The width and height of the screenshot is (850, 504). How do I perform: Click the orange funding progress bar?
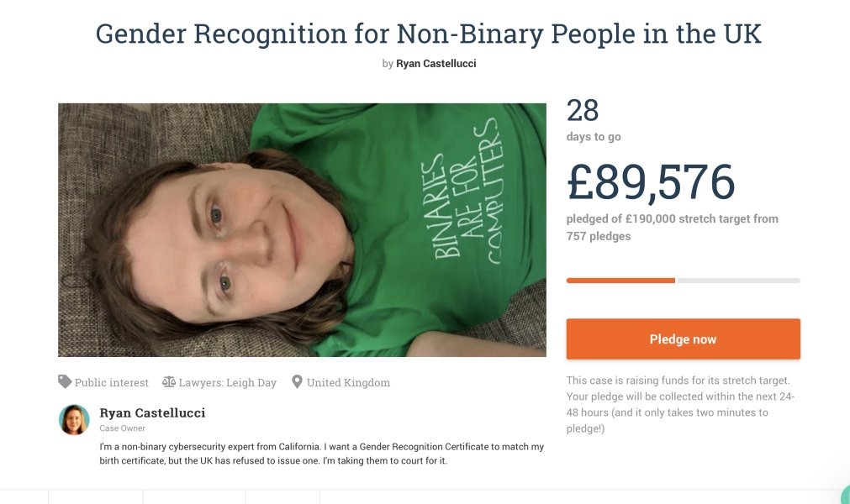(x=620, y=281)
